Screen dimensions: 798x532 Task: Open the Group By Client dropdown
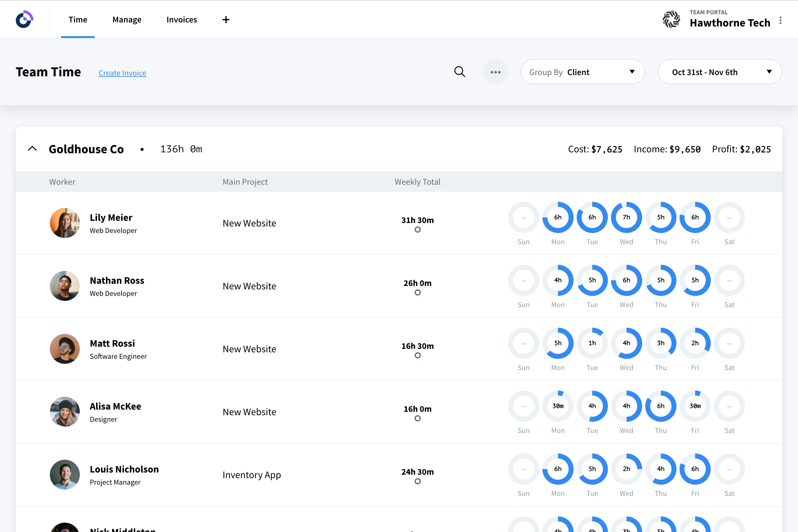[583, 72]
